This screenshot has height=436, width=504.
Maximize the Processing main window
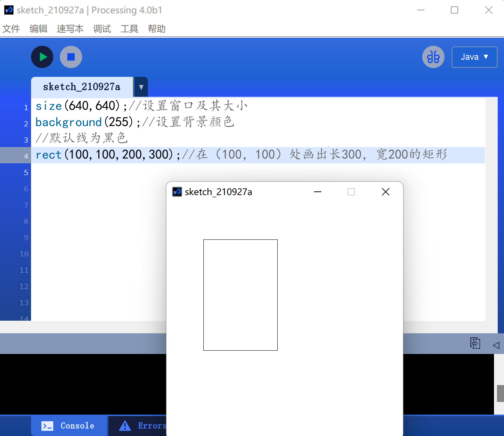[454, 10]
